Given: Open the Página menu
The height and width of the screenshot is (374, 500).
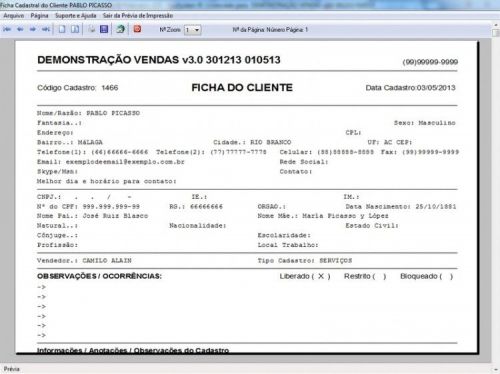Looking at the screenshot, I should (x=39, y=16).
